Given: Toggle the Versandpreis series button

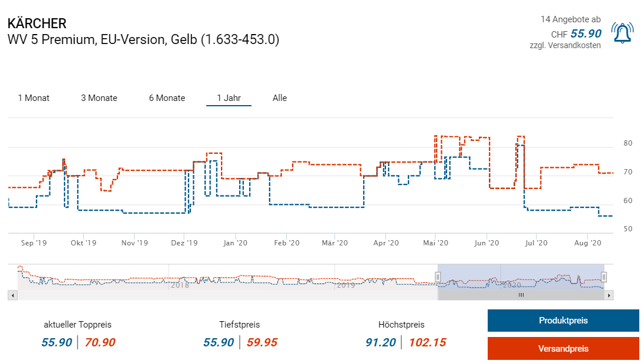Looking at the screenshot, I should (x=563, y=349).
